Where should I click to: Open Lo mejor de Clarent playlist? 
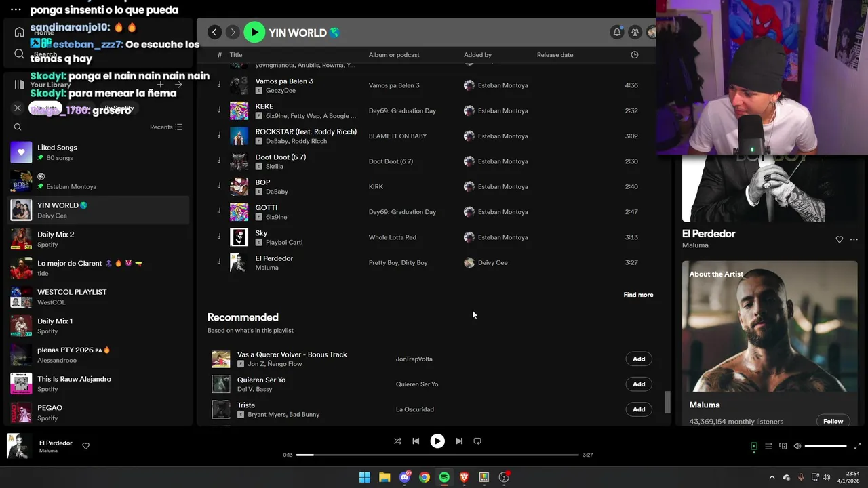(100, 268)
